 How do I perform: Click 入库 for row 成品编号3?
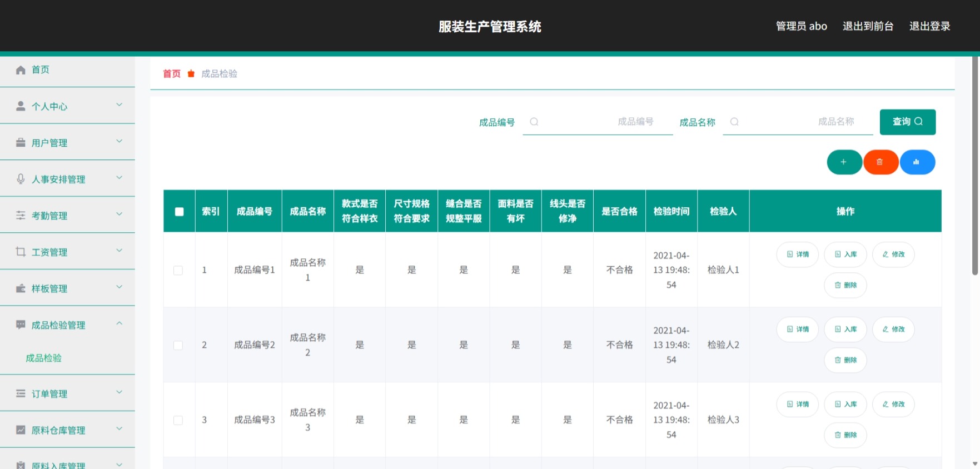tap(845, 405)
